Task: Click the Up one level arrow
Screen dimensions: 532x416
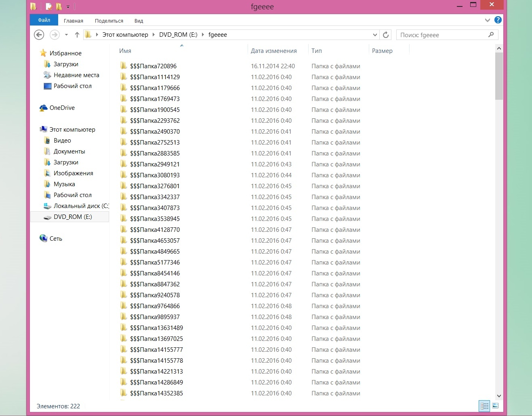Action: tap(77, 35)
